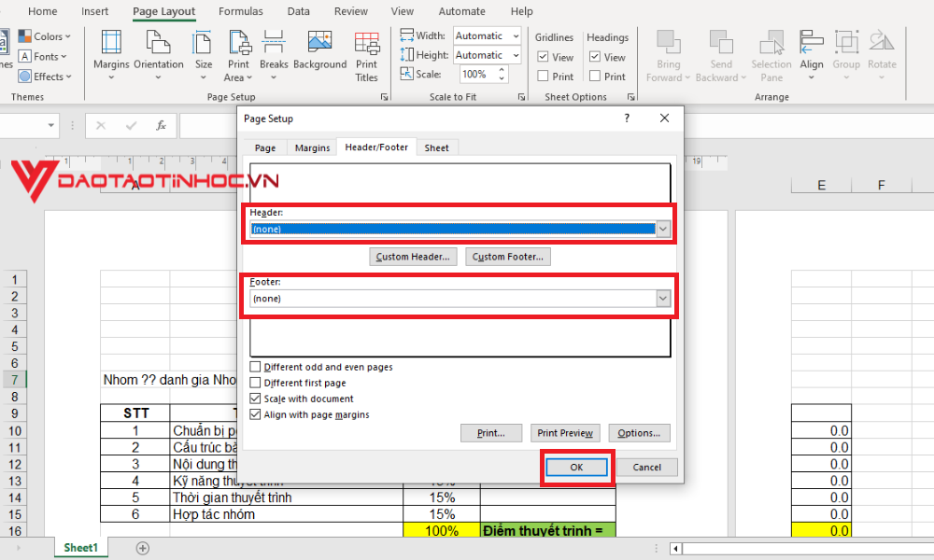Switch to the Margins tab in dialog

pyautogui.click(x=312, y=147)
